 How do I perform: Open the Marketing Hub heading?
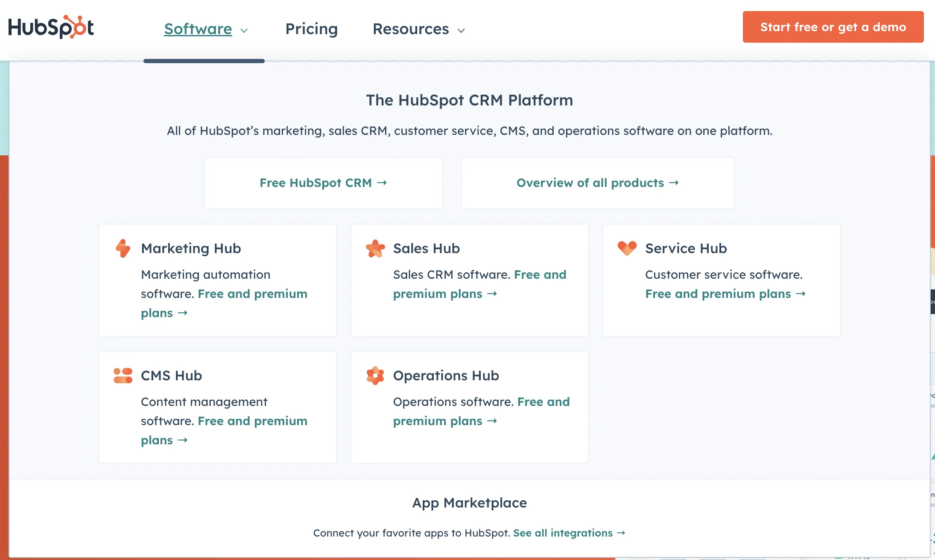(x=191, y=248)
